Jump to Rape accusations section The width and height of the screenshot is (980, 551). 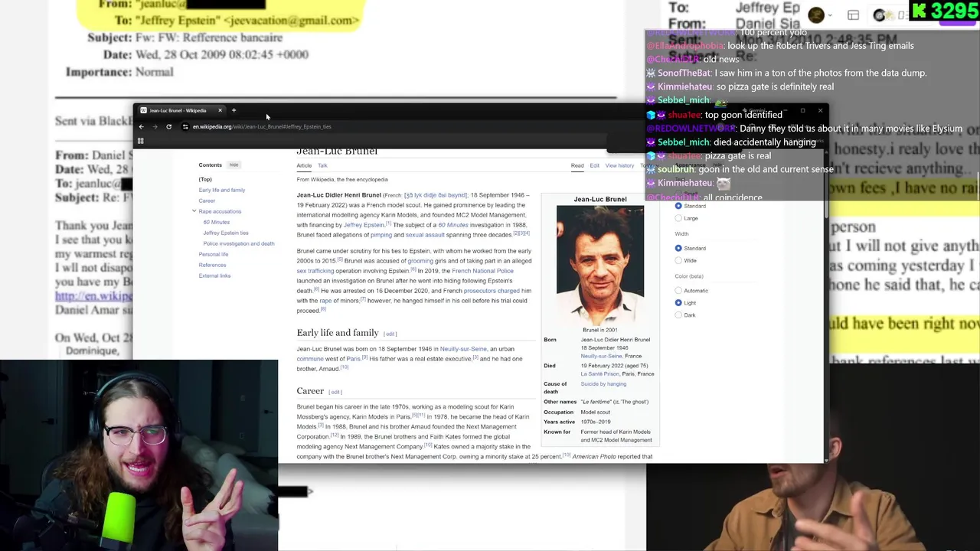[220, 211]
